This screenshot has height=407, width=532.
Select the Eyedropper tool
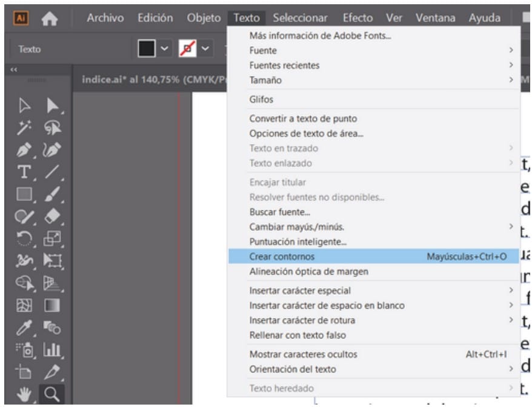pyautogui.click(x=24, y=328)
